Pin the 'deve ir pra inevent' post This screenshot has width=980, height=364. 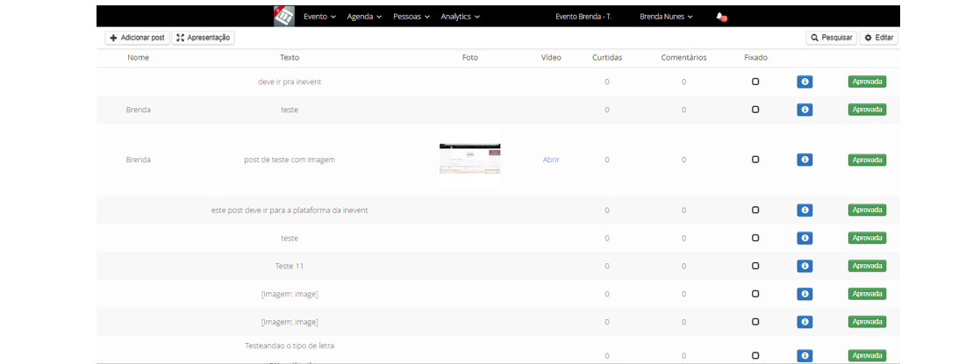755,82
